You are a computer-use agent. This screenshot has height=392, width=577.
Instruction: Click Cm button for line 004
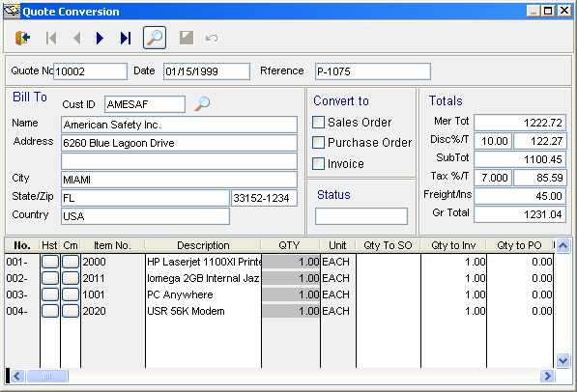pos(71,311)
